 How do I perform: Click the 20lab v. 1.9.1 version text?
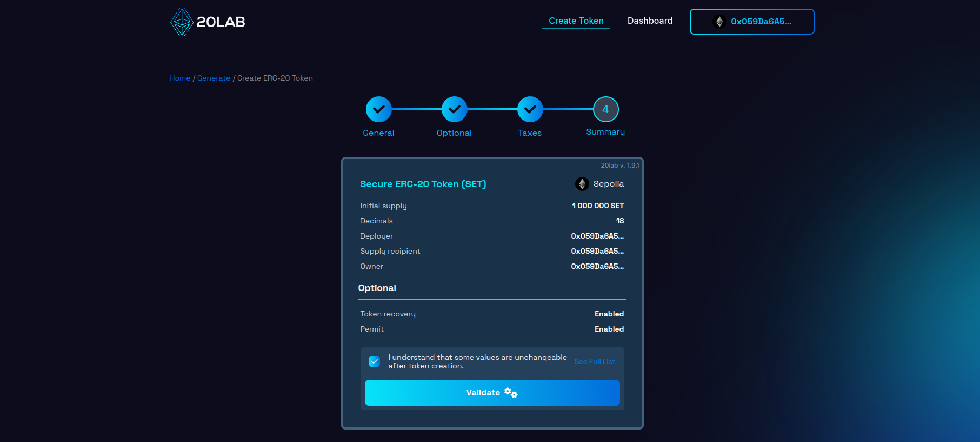click(x=620, y=166)
